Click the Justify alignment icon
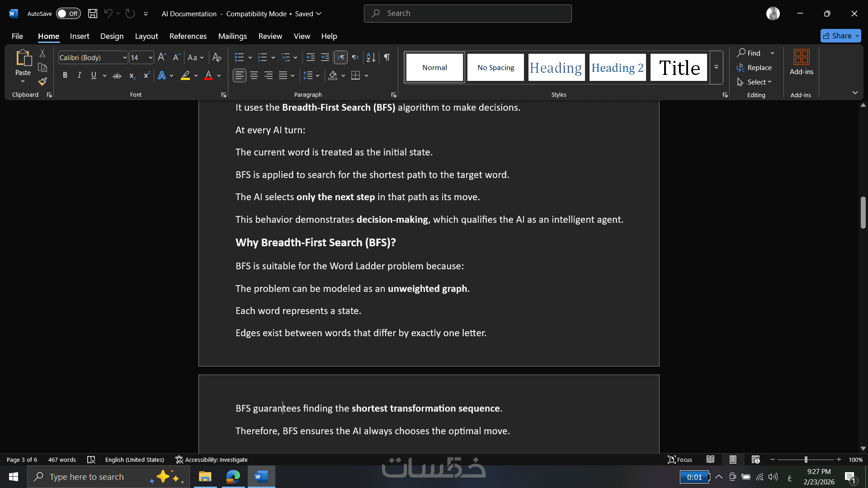The height and width of the screenshot is (488, 868). [x=283, y=75]
